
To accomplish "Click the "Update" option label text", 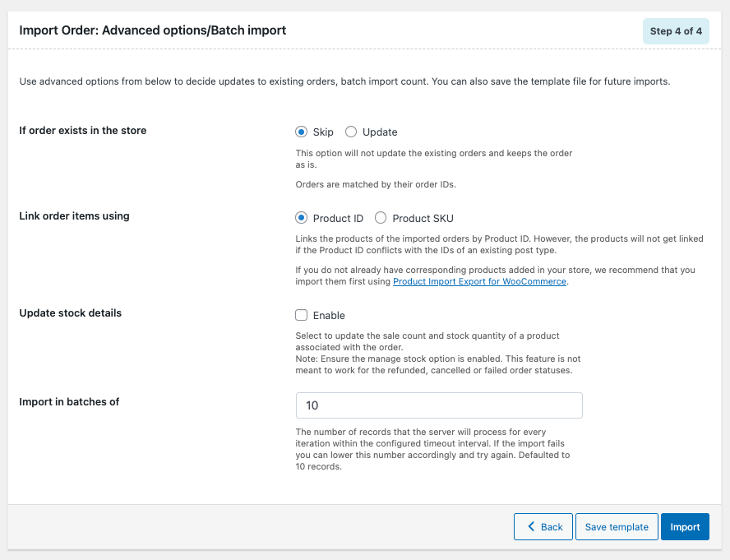I will point(380,132).
